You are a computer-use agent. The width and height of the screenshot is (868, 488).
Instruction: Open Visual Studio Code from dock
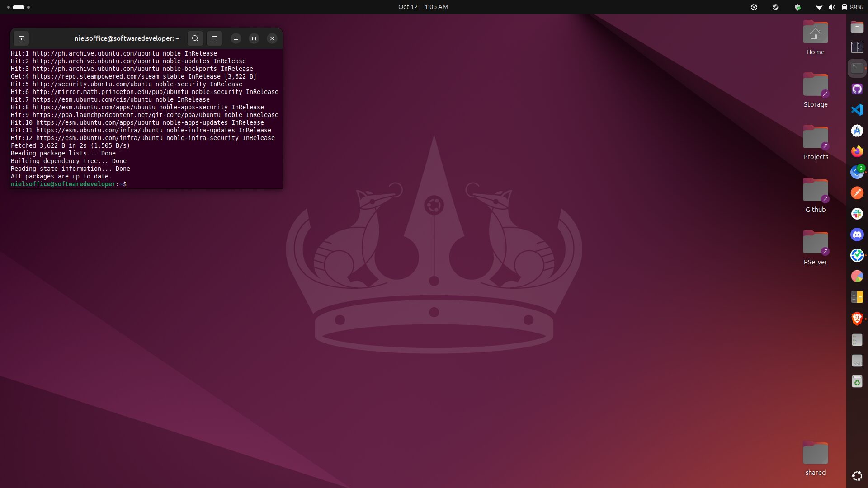click(857, 110)
